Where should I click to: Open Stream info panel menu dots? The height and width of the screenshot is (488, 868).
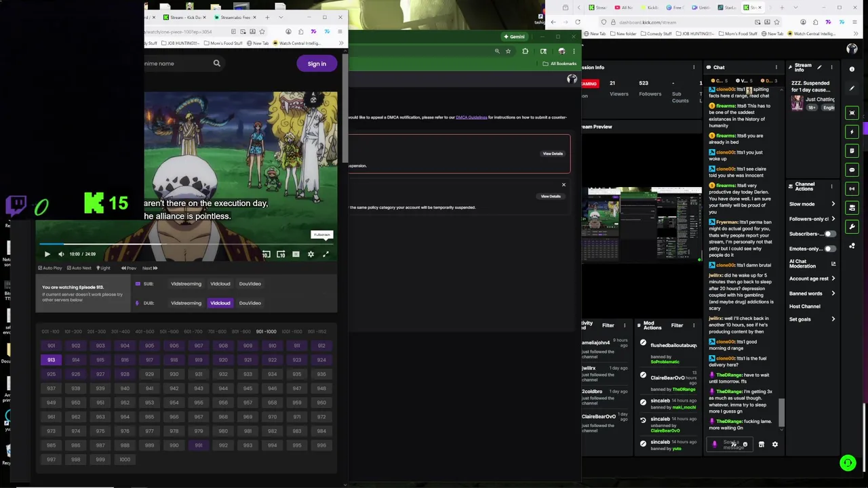pos(831,67)
